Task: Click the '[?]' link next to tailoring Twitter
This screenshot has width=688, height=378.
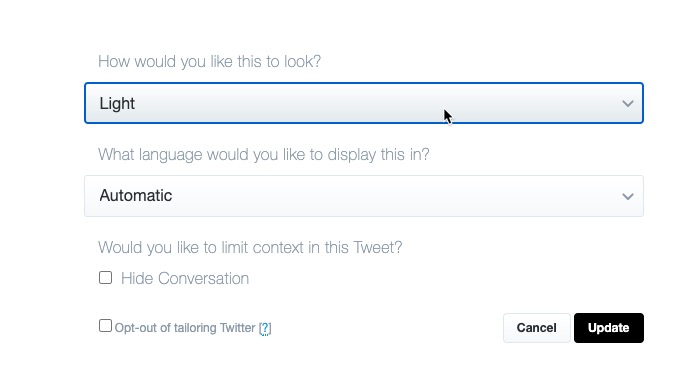Action: 265,328
